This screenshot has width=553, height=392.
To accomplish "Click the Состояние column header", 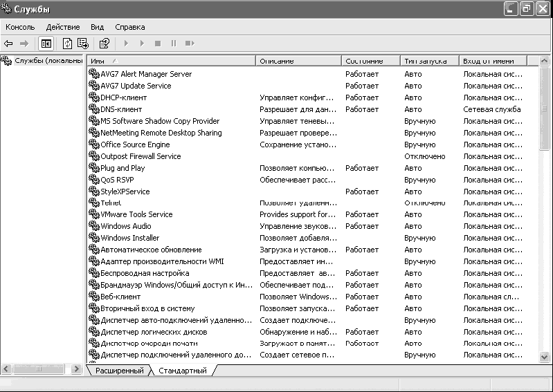I will point(371,61).
